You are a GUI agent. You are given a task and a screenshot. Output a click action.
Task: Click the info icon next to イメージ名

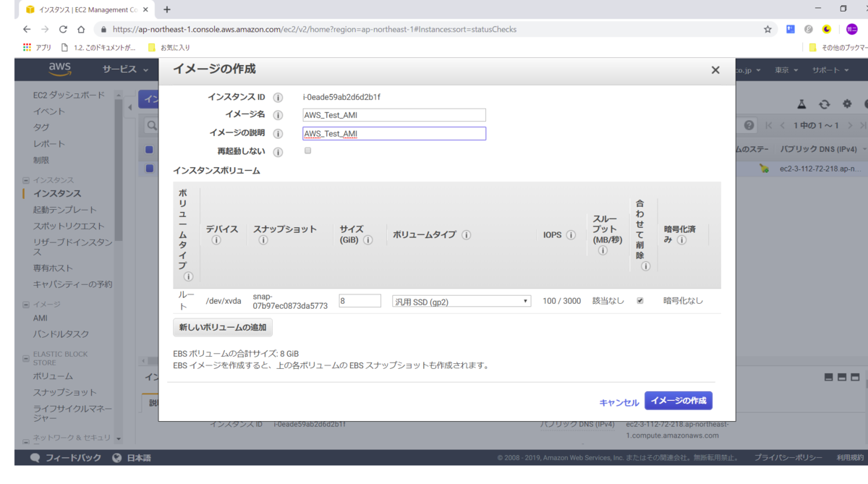tap(278, 114)
